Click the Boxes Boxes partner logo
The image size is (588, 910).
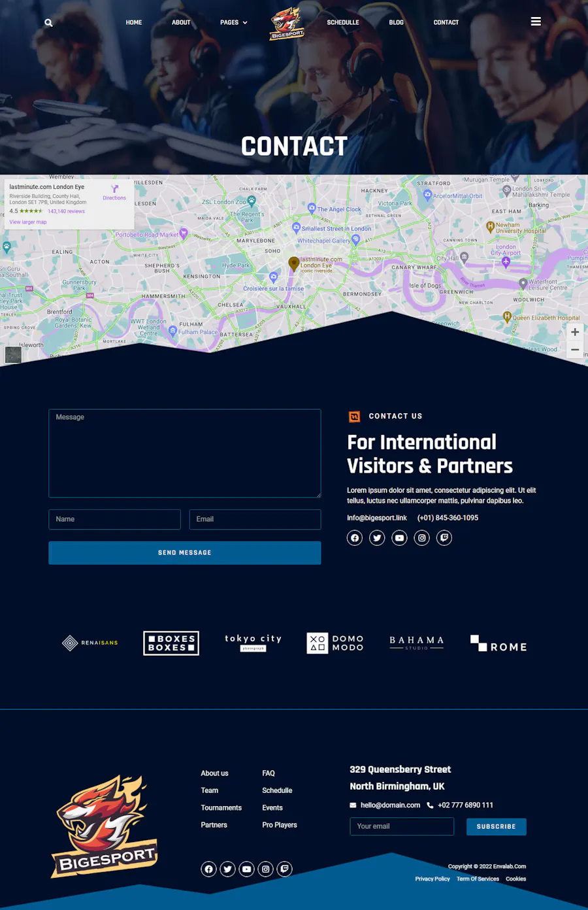171,643
